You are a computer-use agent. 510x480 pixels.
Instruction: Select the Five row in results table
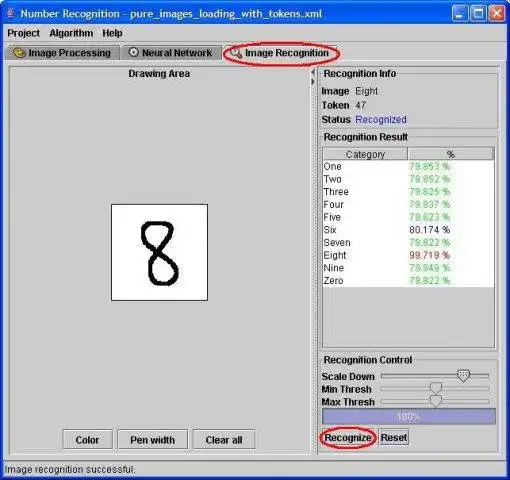pyautogui.click(x=408, y=217)
